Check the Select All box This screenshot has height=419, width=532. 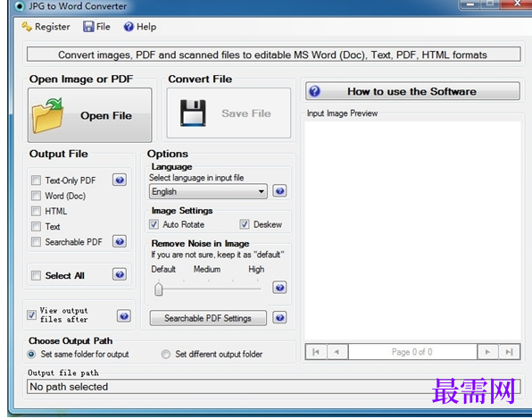[36, 275]
